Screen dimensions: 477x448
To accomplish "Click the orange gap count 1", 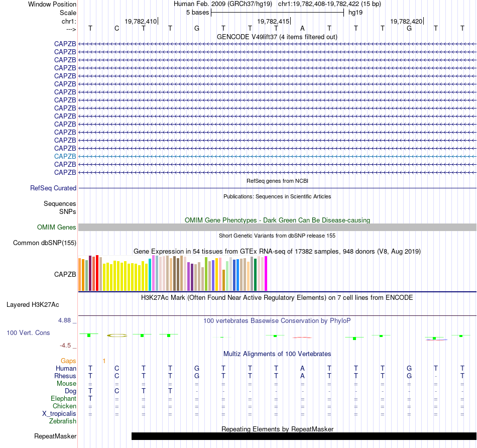I will 104,361.
